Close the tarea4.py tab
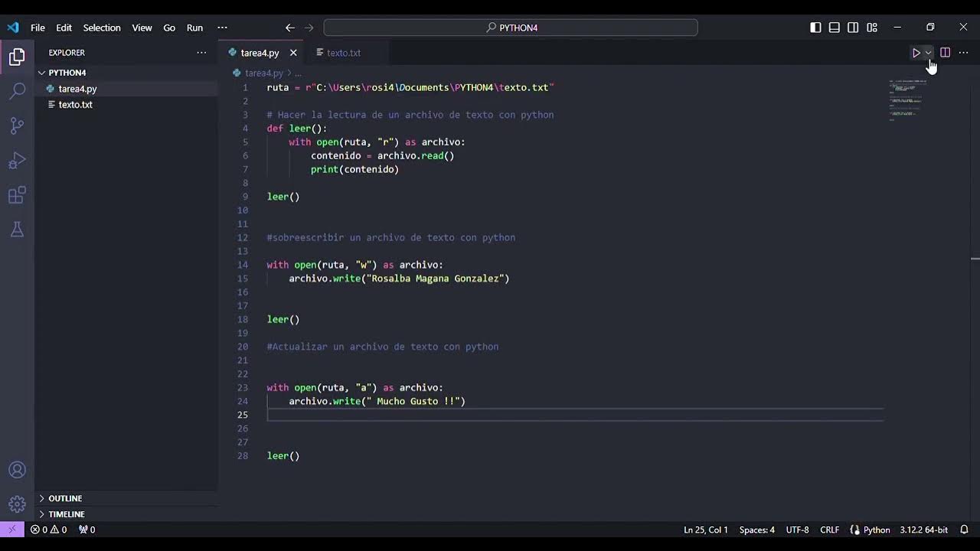Screen dimensions: 980x551 click(293, 53)
